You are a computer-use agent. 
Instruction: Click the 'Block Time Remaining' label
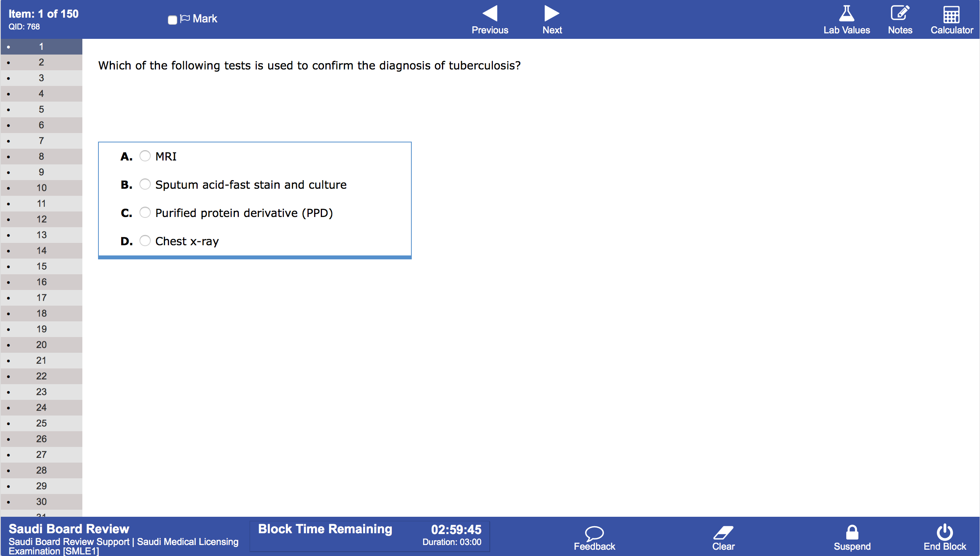point(325,529)
